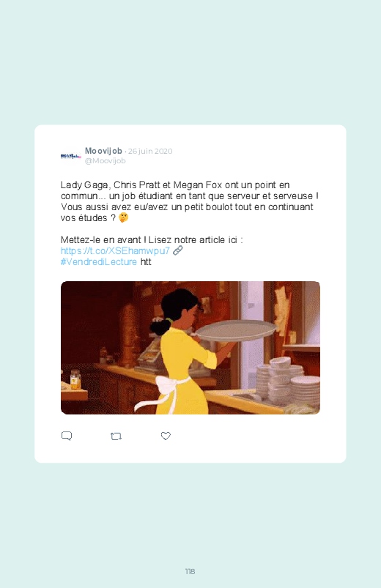Open the Moovijob display name
381x588 pixels.
point(103,151)
